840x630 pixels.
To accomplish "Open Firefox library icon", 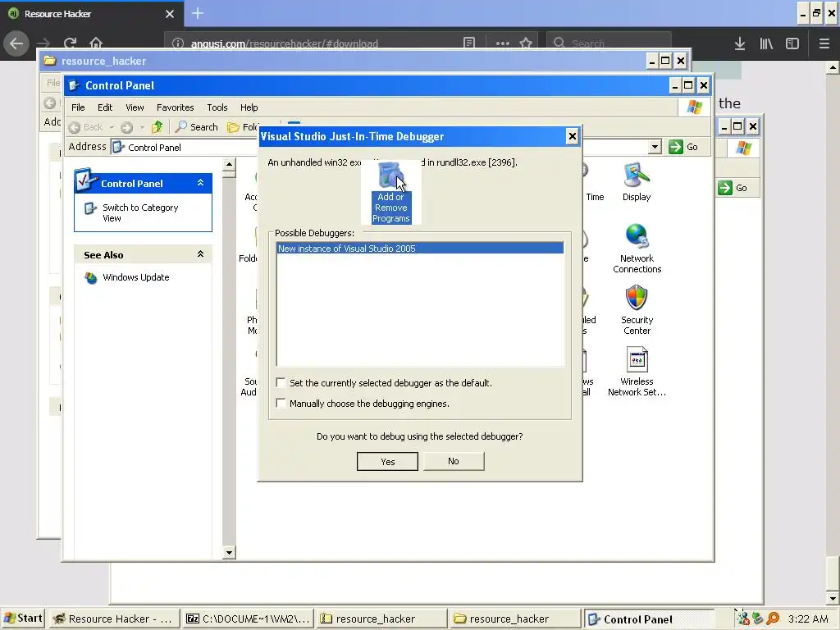I will [766, 43].
